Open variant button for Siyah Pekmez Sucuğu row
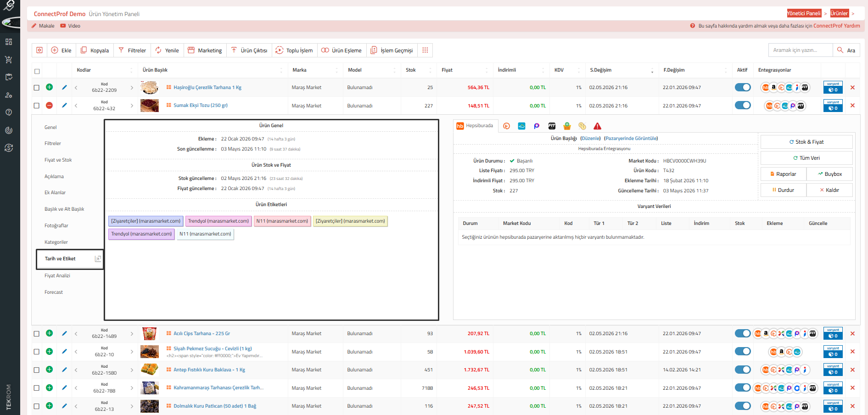The width and height of the screenshot is (868, 415). coord(833,352)
